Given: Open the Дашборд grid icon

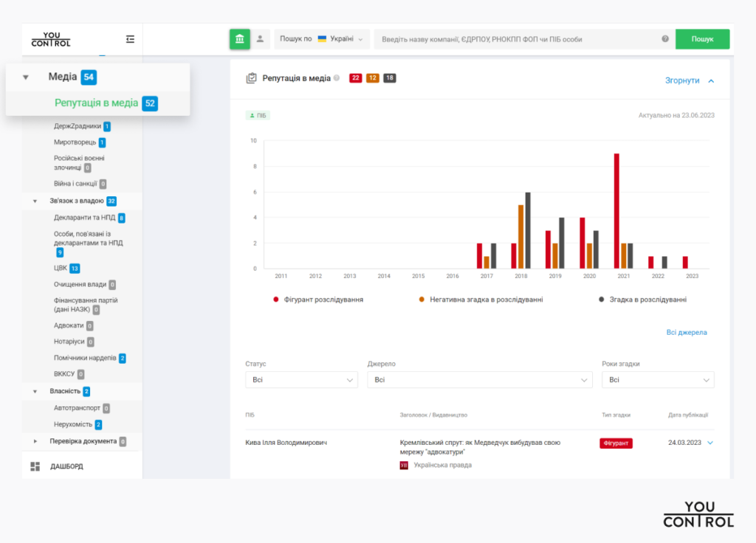Looking at the screenshot, I should pos(35,466).
